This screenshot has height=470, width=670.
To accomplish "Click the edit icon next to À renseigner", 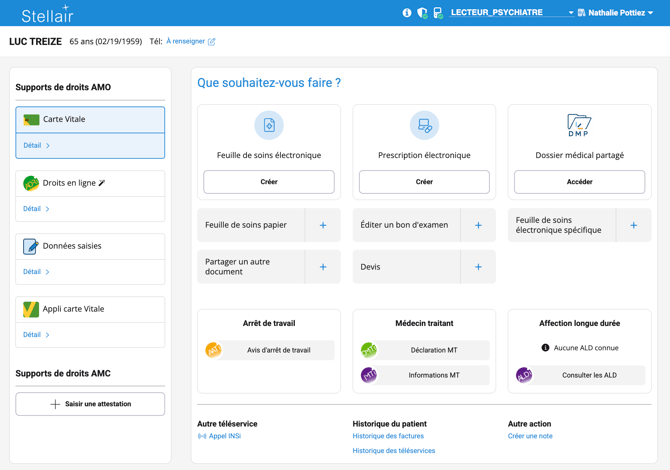I will (212, 42).
